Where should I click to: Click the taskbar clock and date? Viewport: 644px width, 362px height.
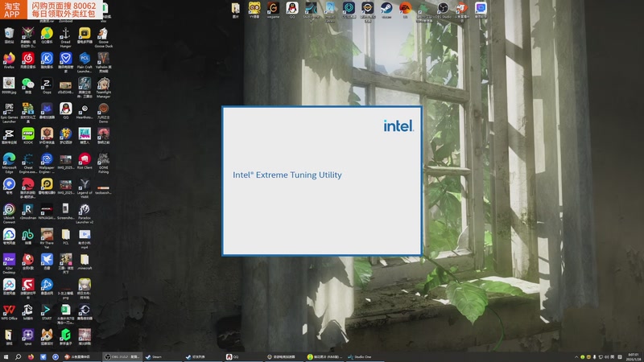click(x=633, y=356)
